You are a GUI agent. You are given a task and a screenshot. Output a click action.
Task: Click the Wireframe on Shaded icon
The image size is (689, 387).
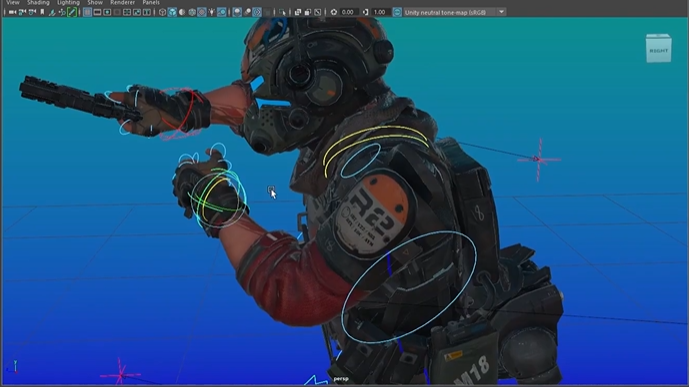coord(192,12)
